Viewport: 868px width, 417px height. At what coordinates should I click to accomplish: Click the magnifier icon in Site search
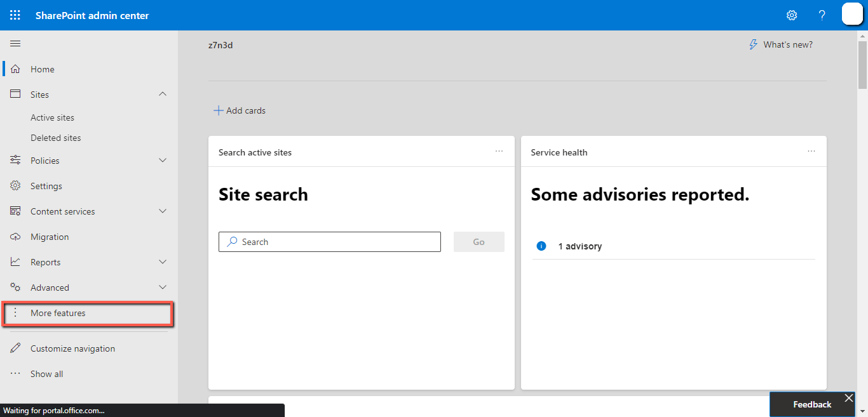(x=232, y=242)
